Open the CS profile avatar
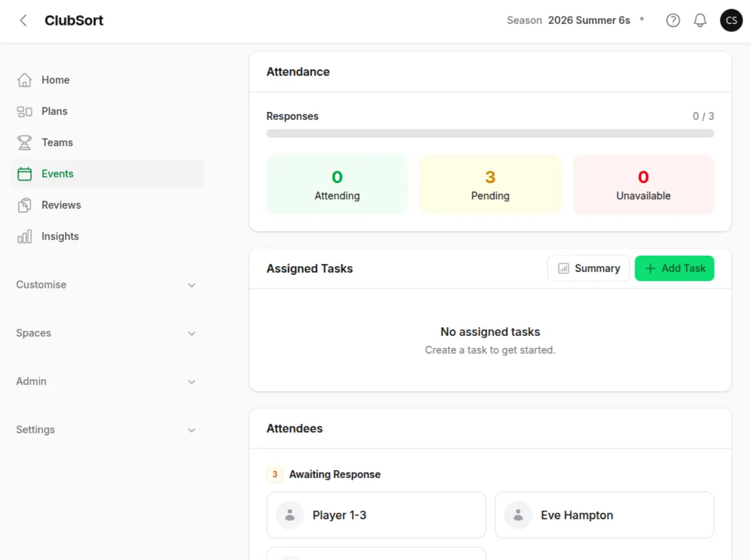 pyautogui.click(x=731, y=20)
